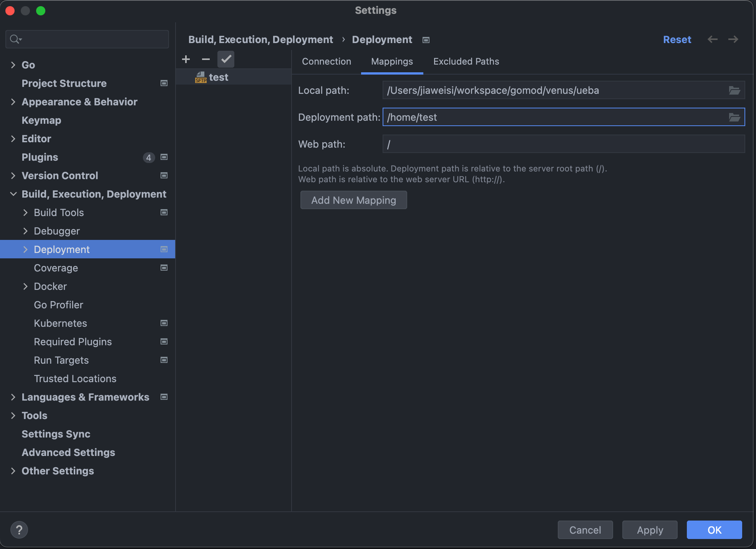Open the help question mark button
The width and height of the screenshot is (756, 549).
click(x=19, y=530)
